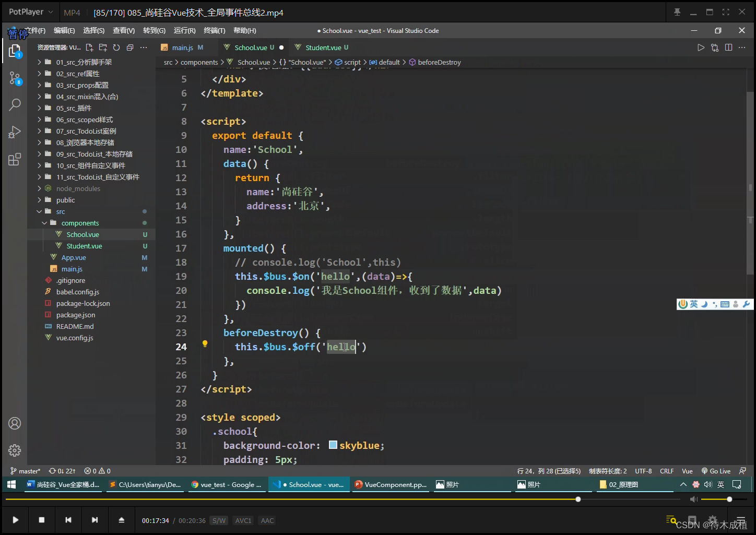Image resolution: width=756 pixels, height=535 pixels.
Task: Open the Manage gear in activity bar
Action: (x=15, y=450)
